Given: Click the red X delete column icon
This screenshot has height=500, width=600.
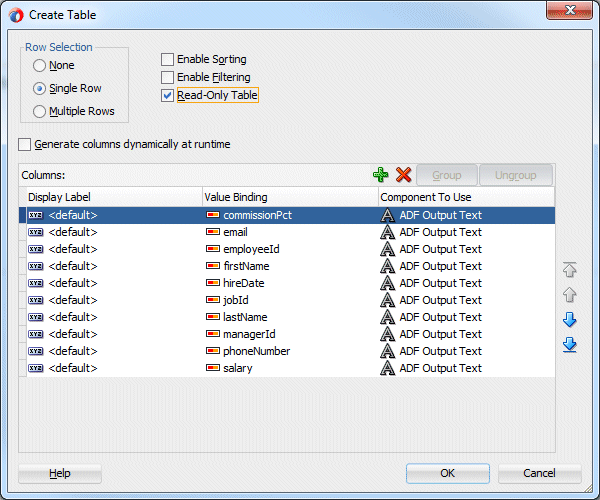Looking at the screenshot, I should tap(403, 175).
